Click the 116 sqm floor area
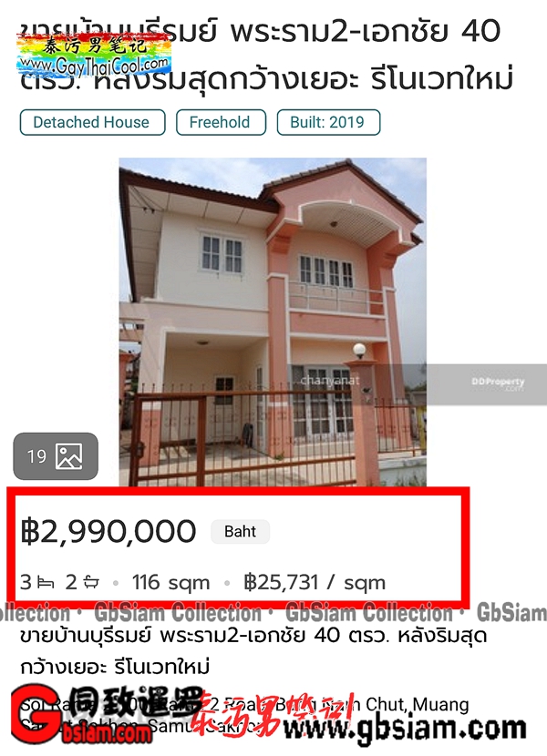547x756 pixels. 170,582
